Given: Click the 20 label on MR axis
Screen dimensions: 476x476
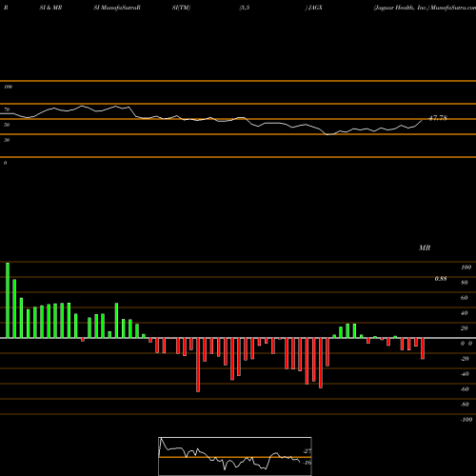Looking at the screenshot, I should point(465,328).
